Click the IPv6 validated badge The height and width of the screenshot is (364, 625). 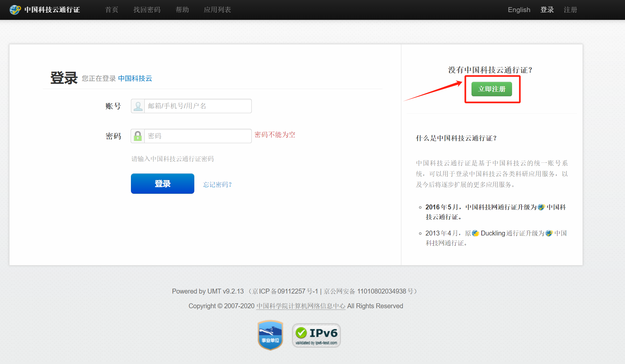coord(316,335)
